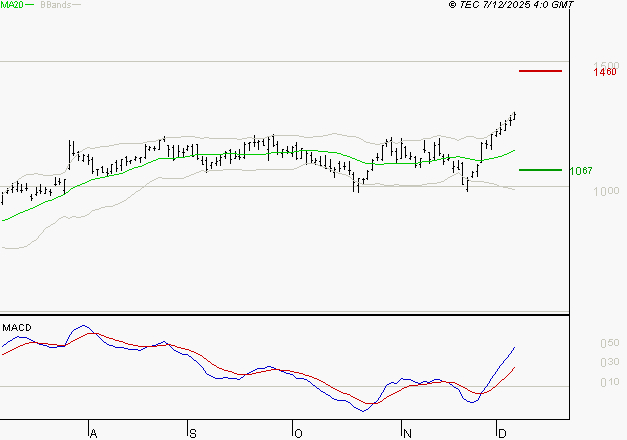Screen dimensions: 627x440
Task: Click the red 1460 resistance line
Action: pos(540,71)
